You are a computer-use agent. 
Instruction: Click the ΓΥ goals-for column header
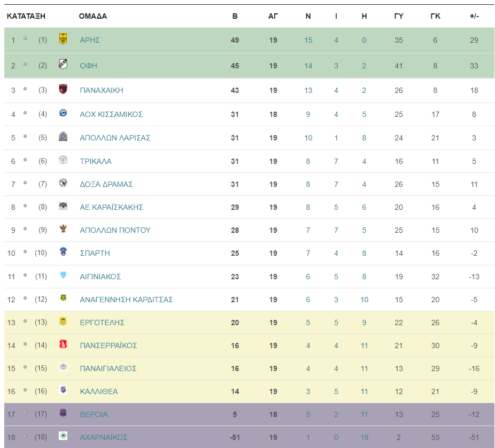click(x=399, y=16)
